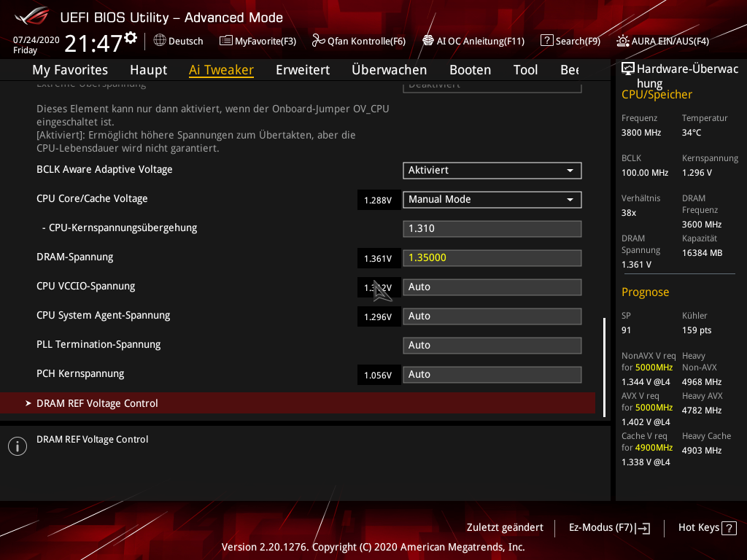Click the DRAM-Spannung field showing 1.35000
Viewport: 747px width, 560px height.
coord(492,257)
